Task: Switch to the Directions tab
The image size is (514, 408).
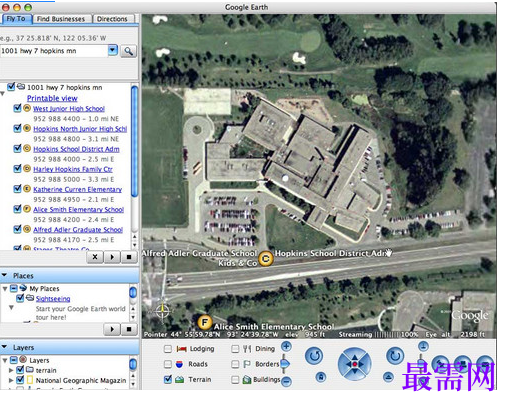Action: point(112,19)
